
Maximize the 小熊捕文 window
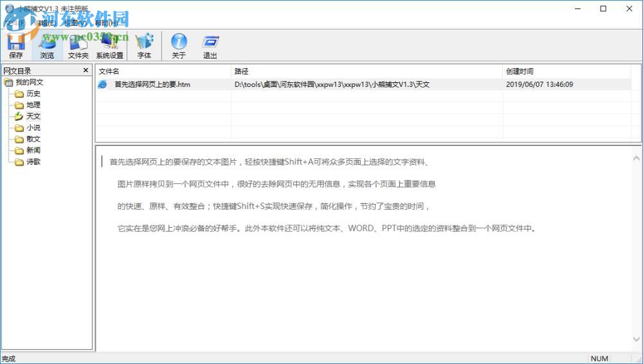pos(603,8)
